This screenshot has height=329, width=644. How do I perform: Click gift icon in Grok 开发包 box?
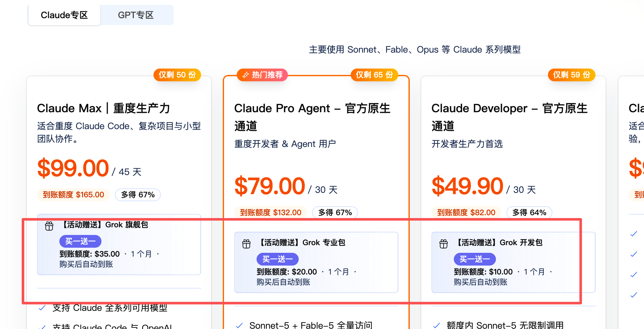[x=444, y=244]
